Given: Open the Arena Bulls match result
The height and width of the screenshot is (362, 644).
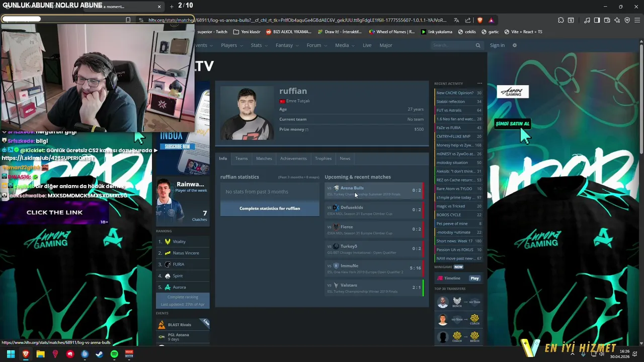Looking at the screenshot, I should (x=374, y=191).
